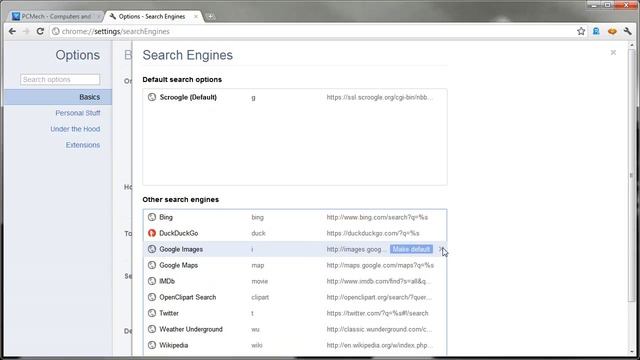Click the globe icon beside IMDb
640x360 pixels.
coord(152,281)
